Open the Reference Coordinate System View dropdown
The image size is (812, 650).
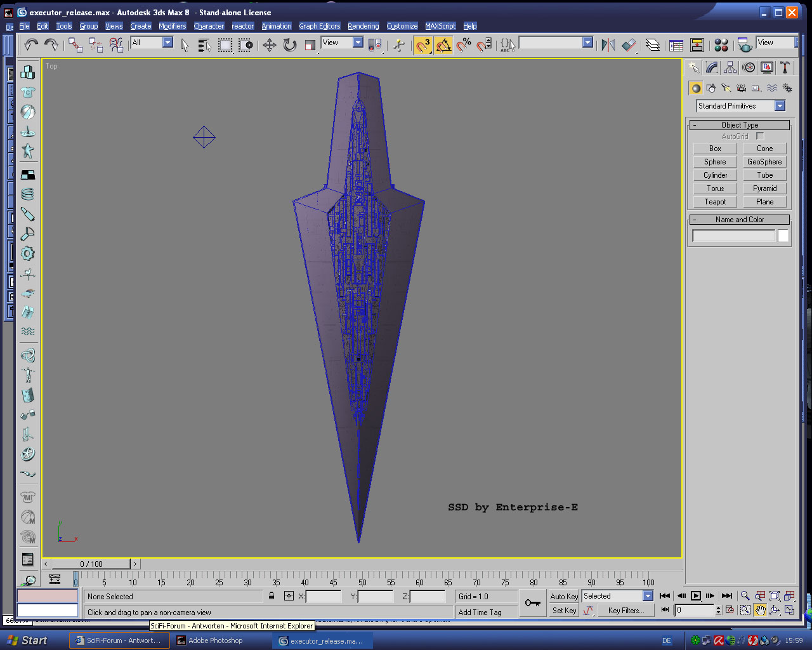coord(342,43)
